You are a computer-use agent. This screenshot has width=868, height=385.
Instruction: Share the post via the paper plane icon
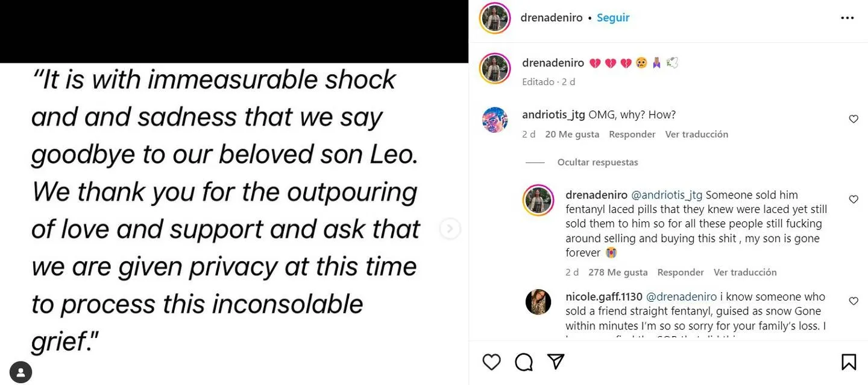pos(555,361)
